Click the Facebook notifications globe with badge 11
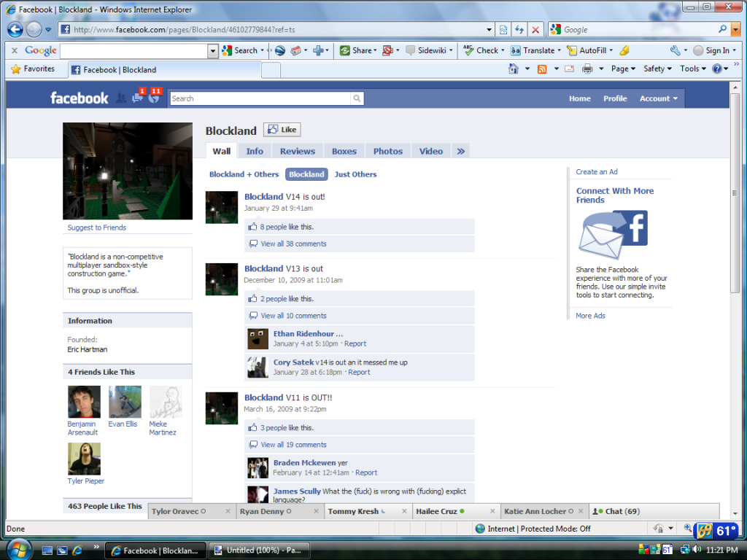 point(155,97)
